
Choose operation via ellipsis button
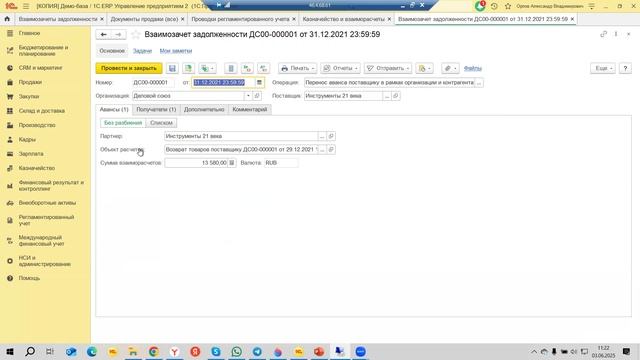pyautogui.click(x=479, y=82)
